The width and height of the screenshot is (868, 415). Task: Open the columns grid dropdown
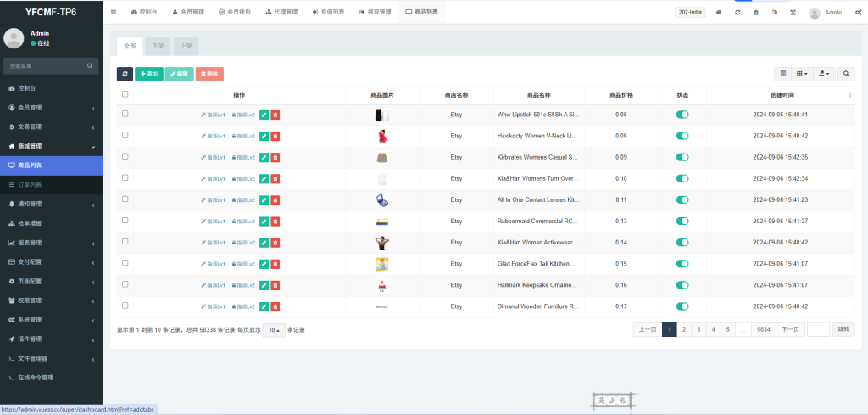click(802, 74)
